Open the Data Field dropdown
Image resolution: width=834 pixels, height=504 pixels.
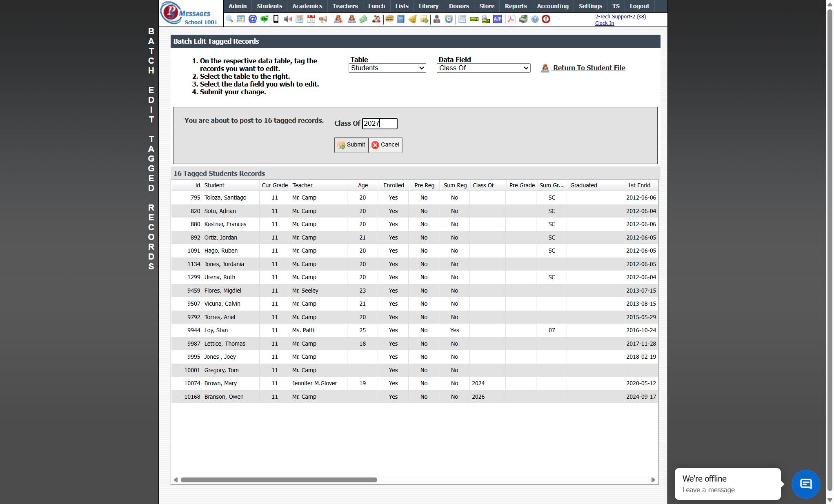point(483,68)
